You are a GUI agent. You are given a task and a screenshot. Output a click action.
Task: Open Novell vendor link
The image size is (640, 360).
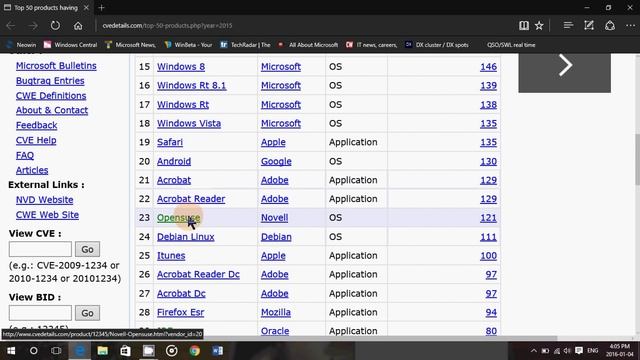tap(274, 218)
